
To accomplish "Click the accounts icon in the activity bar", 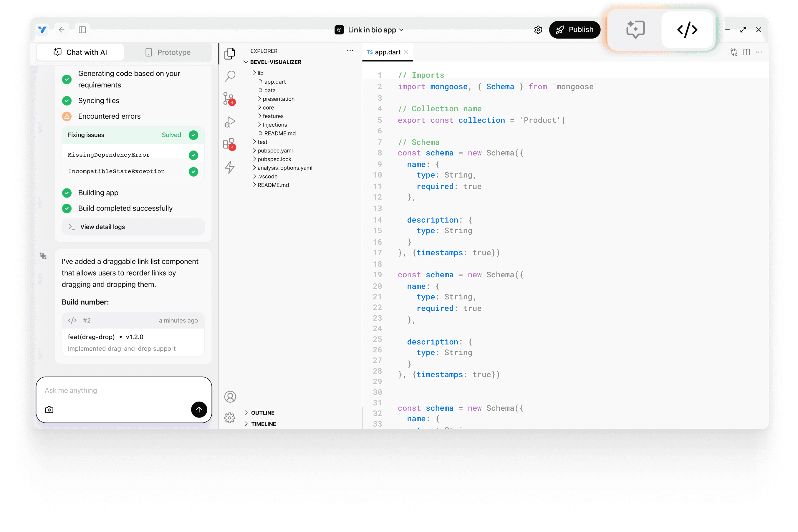I will point(230,397).
